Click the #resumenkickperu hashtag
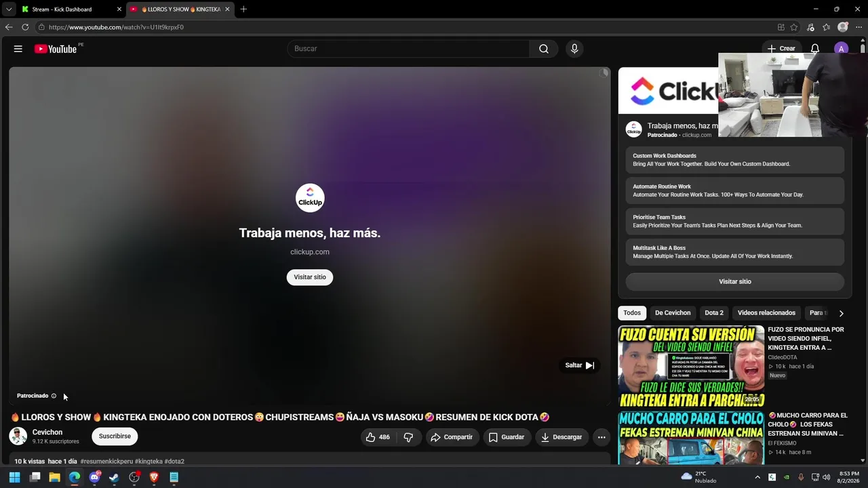Image resolution: width=868 pixels, height=488 pixels. point(106,462)
